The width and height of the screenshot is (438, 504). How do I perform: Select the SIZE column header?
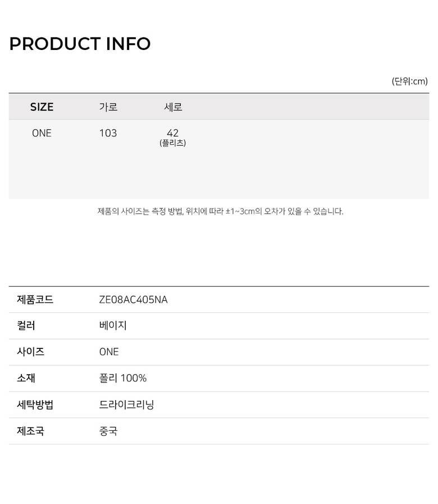click(42, 107)
